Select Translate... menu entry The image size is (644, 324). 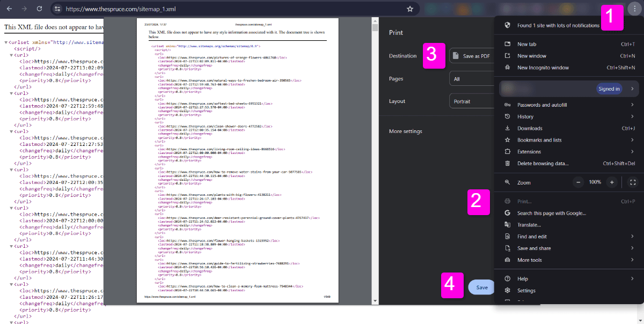tap(569, 225)
